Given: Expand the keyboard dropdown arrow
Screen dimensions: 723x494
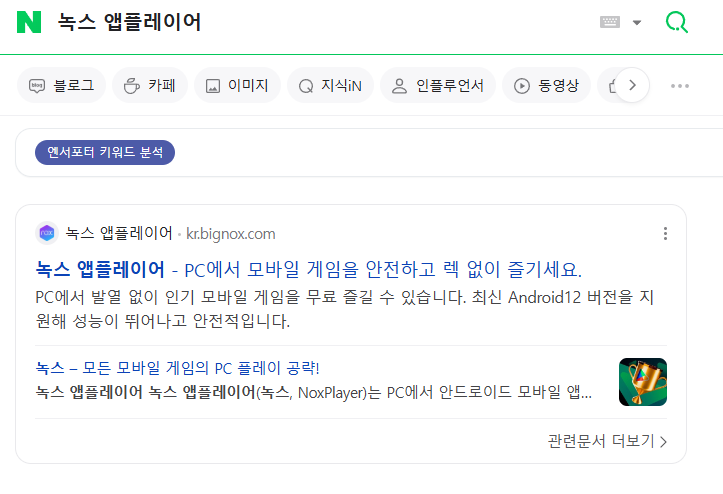Looking at the screenshot, I should [x=637, y=22].
